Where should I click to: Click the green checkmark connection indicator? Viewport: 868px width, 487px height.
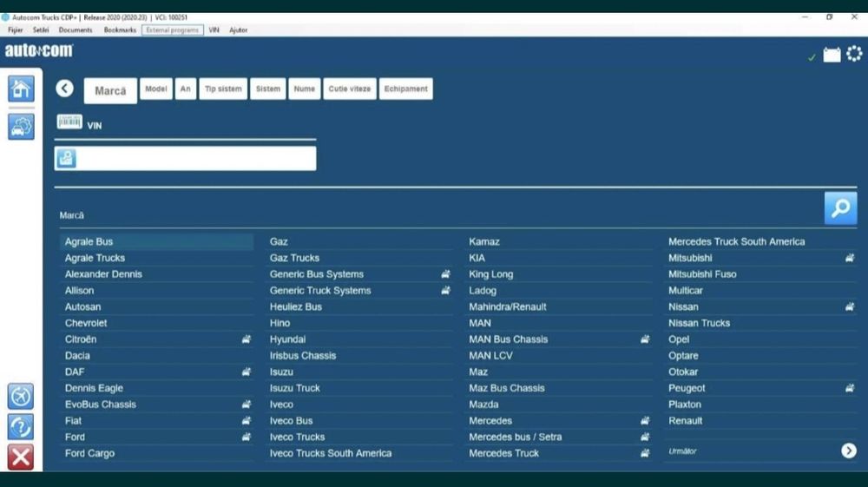[812, 57]
